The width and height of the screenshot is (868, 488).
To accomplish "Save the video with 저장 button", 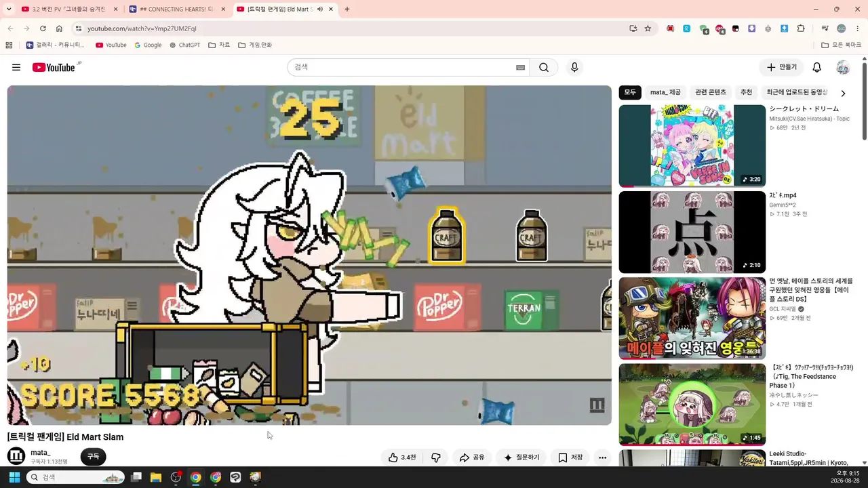I will click(570, 457).
